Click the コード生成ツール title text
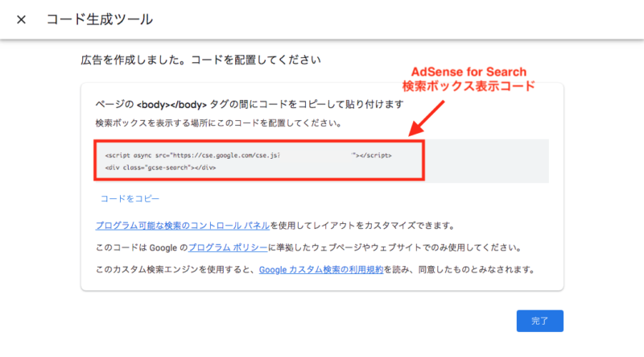The width and height of the screenshot is (644, 357). tap(99, 19)
